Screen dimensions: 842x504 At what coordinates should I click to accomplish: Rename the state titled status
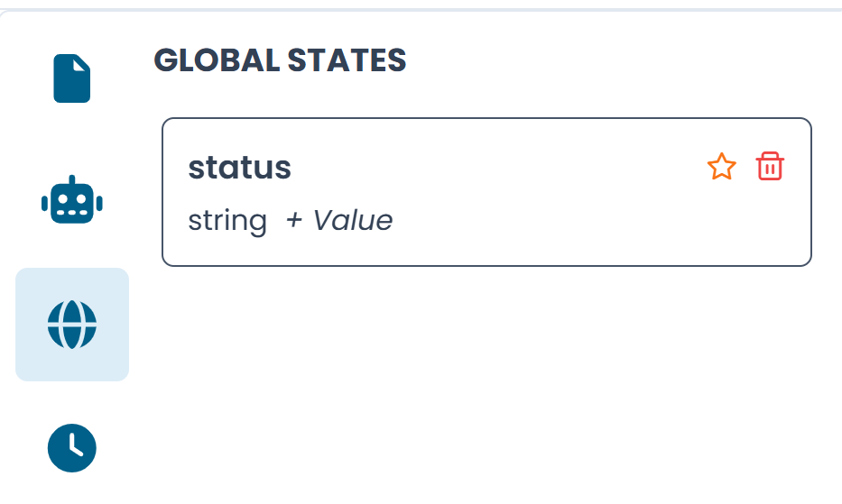239,168
